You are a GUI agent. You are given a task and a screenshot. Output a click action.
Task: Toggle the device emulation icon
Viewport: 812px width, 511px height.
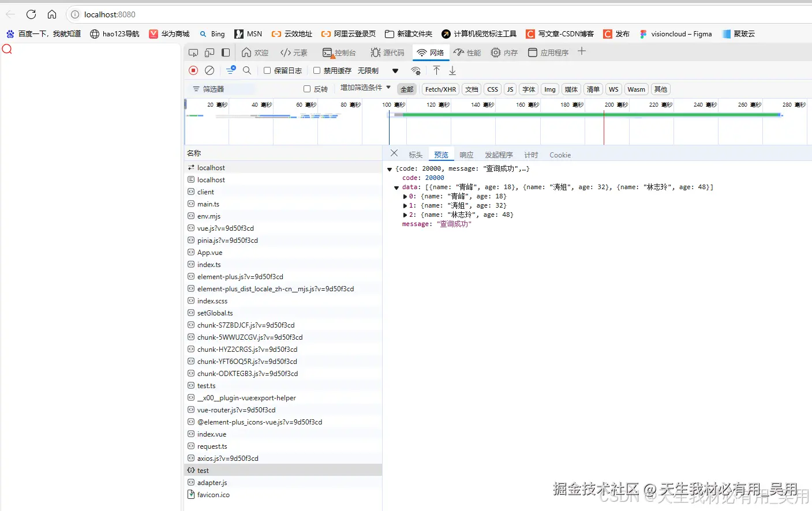[209, 52]
